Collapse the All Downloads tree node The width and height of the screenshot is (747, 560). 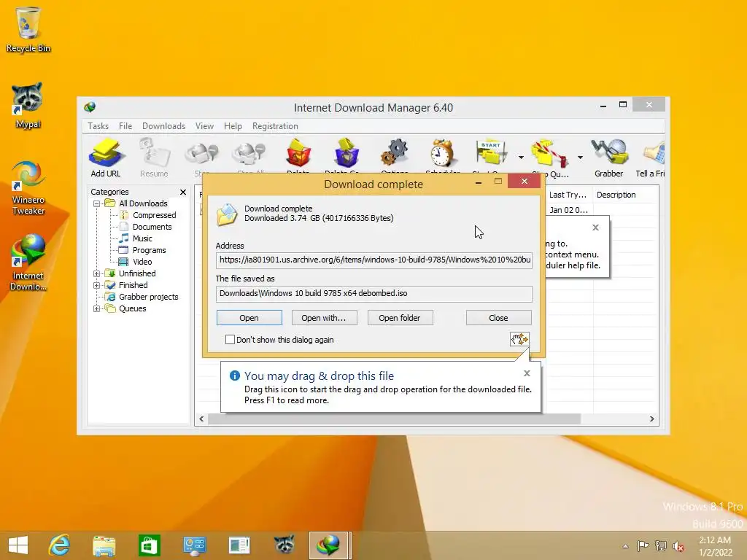pyautogui.click(x=97, y=203)
